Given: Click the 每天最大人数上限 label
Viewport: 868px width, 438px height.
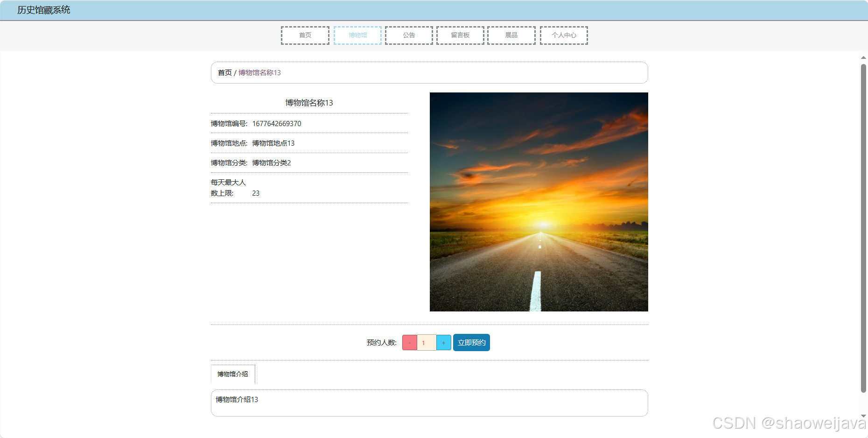Looking at the screenshot, I should click(x=228, y=188).
